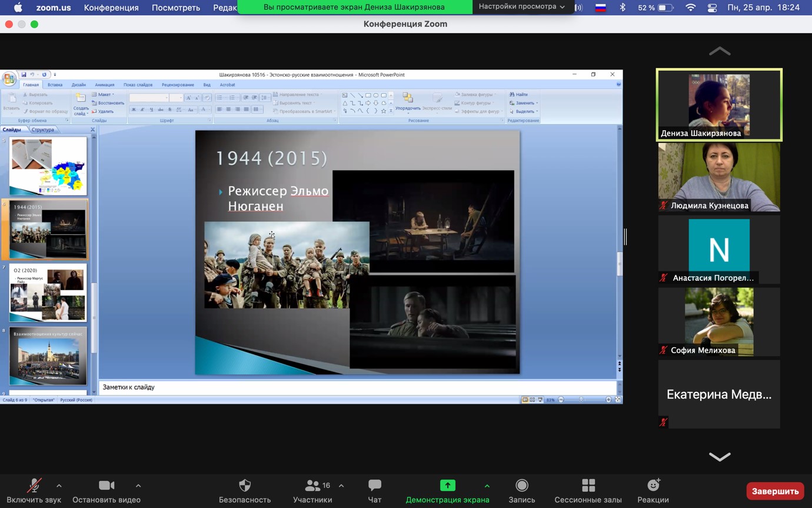
Task: Select Людмила Кузнецова video tile
Action: pos(719,177)
